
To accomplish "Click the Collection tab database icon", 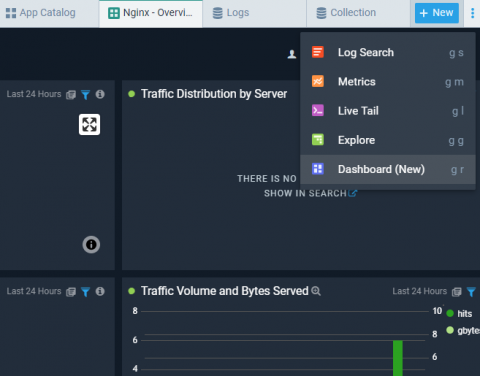I will pos(321,13).
